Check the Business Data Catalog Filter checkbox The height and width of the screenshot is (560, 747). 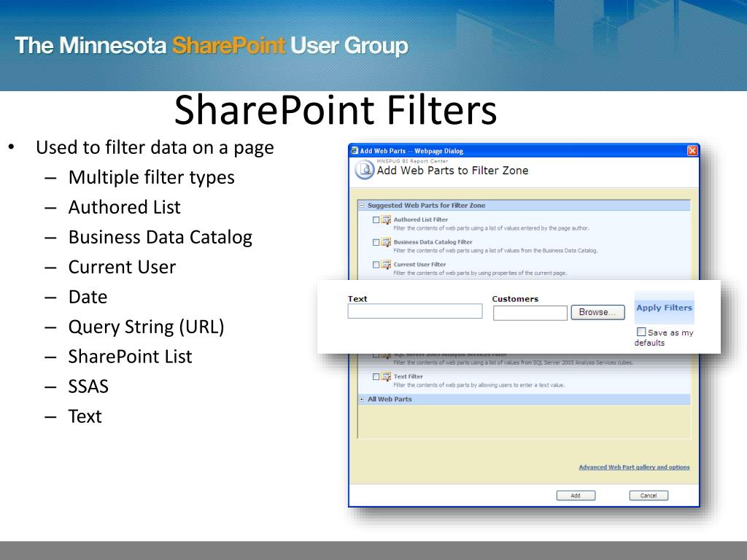coord(376,242)
